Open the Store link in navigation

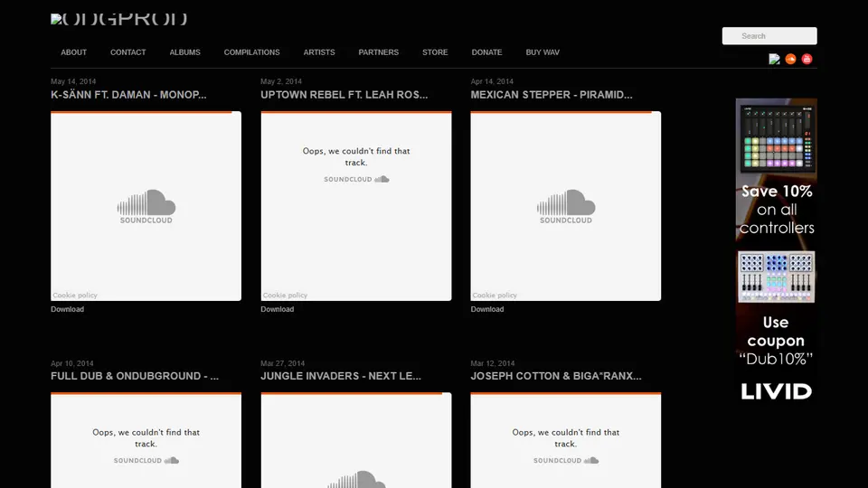click(435, 52)
